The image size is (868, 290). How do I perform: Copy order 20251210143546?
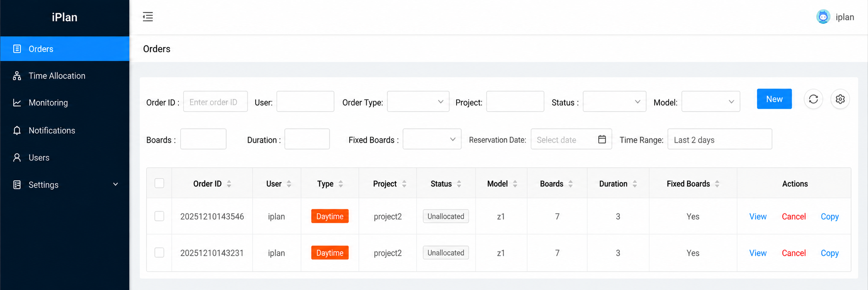pyautogui.click(x=830, y=216)
